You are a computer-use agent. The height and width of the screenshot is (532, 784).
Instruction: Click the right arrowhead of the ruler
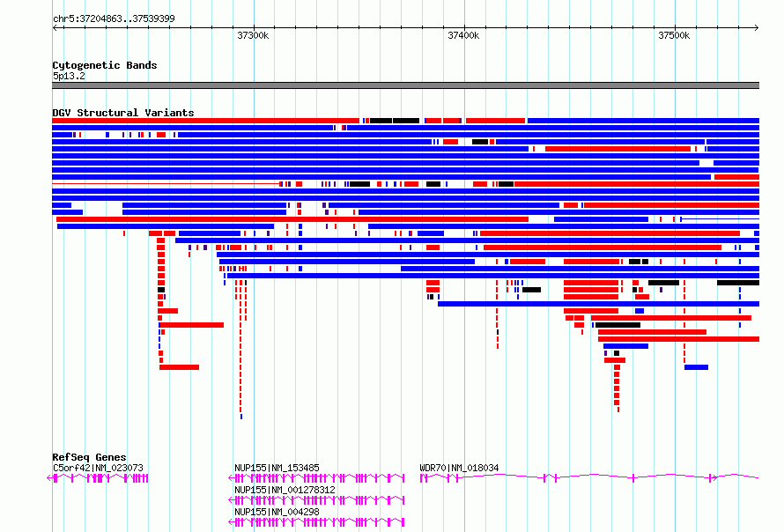point(757,27)
